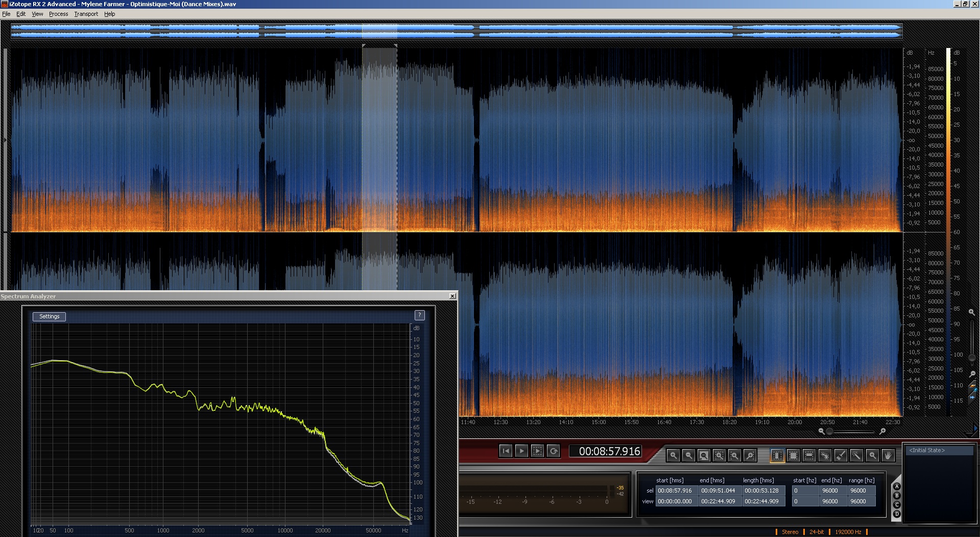The height and width of the screenshot is (537, 980).
Task: Select the hand grab tool
Action: (x=888, y=455)
